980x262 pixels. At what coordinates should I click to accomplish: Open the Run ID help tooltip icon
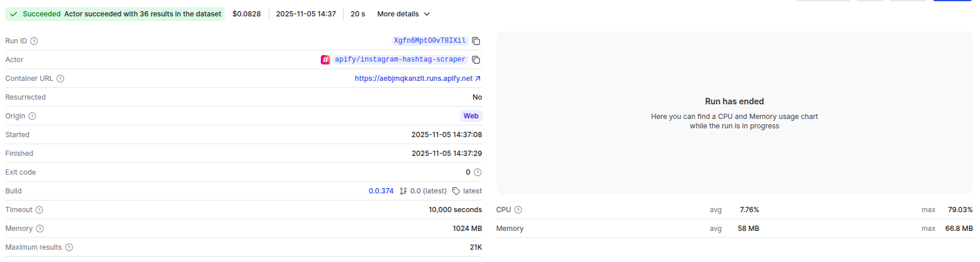(34, 41)
